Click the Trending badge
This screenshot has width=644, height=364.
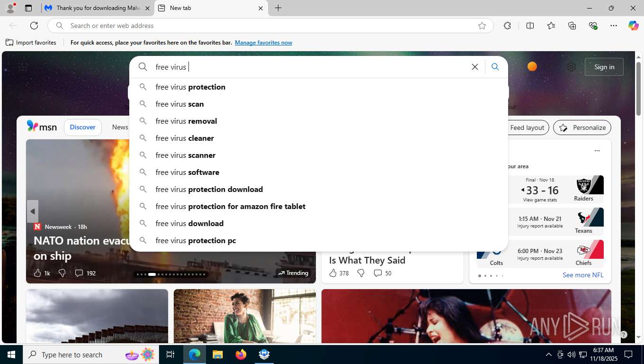click(293, 273)
